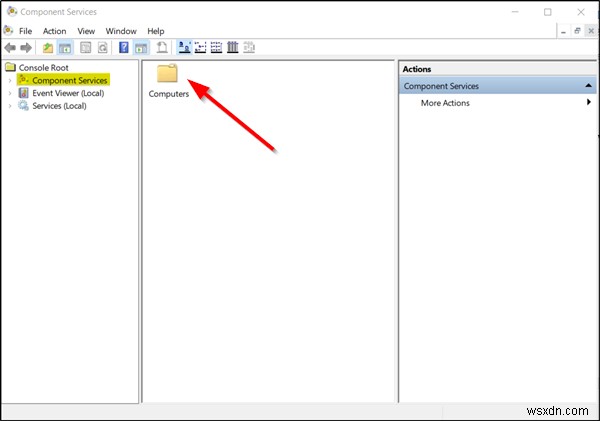Open Help with the blue question mark icon
Screen dimensions: 600x421
[124, 48]
